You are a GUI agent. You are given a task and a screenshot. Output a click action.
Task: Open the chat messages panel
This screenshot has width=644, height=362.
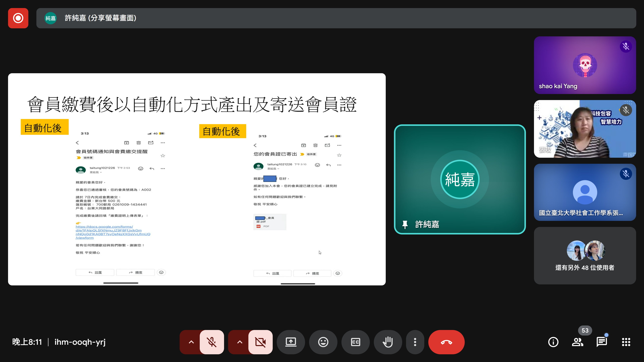pyautogui.click(x=602, y=342)
